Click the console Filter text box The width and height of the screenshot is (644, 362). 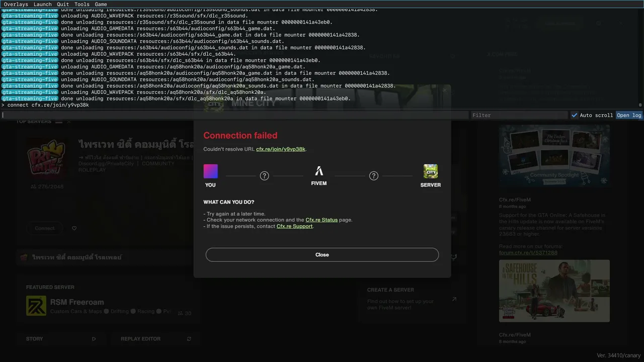(519, 115)
